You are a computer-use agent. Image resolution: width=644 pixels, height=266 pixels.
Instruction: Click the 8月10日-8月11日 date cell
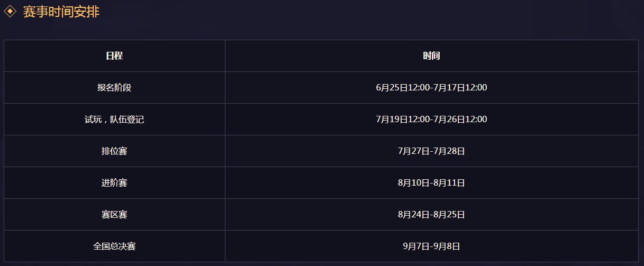coord(431,182)
